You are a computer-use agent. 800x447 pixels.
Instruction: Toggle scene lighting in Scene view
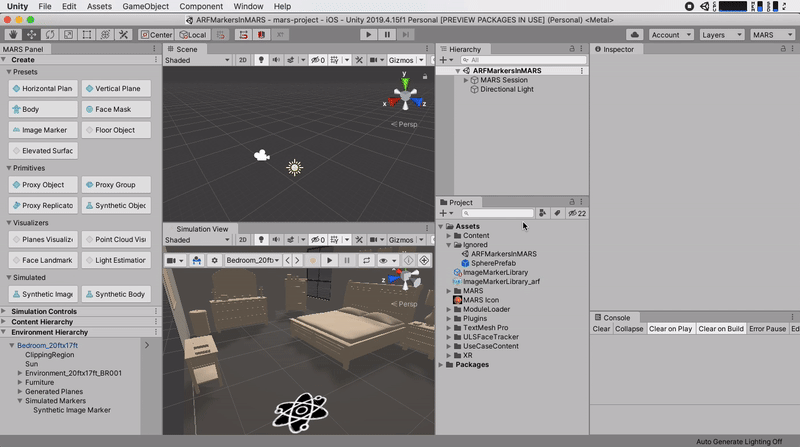259,60
